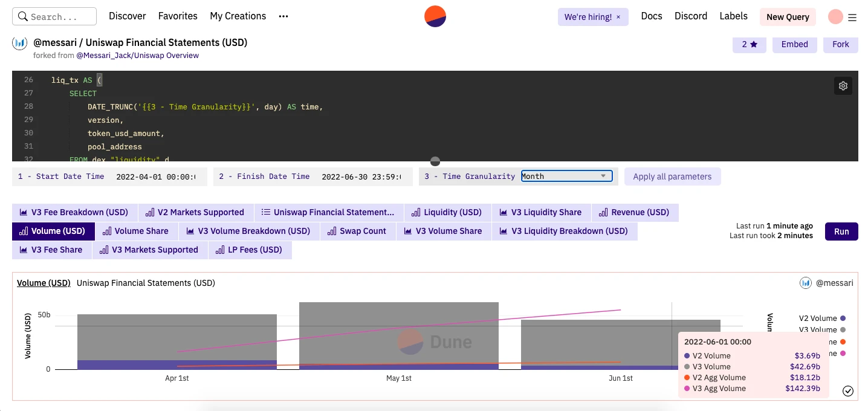
Task: Open Uniswap Financial Statement table tab
Action: (329, 213)
